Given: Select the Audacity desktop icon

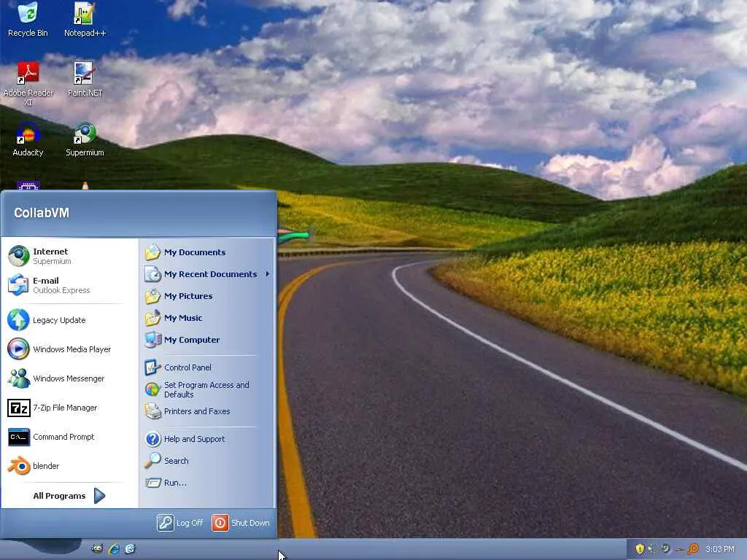Looking at the screenshot, I should coord(28,139).
